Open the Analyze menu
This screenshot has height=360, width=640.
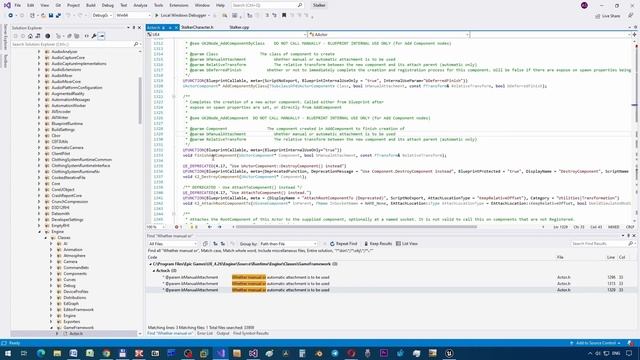140,5
